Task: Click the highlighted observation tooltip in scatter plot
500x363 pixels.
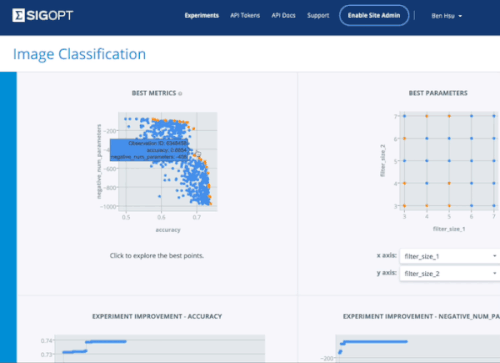Action: [149, 150]
